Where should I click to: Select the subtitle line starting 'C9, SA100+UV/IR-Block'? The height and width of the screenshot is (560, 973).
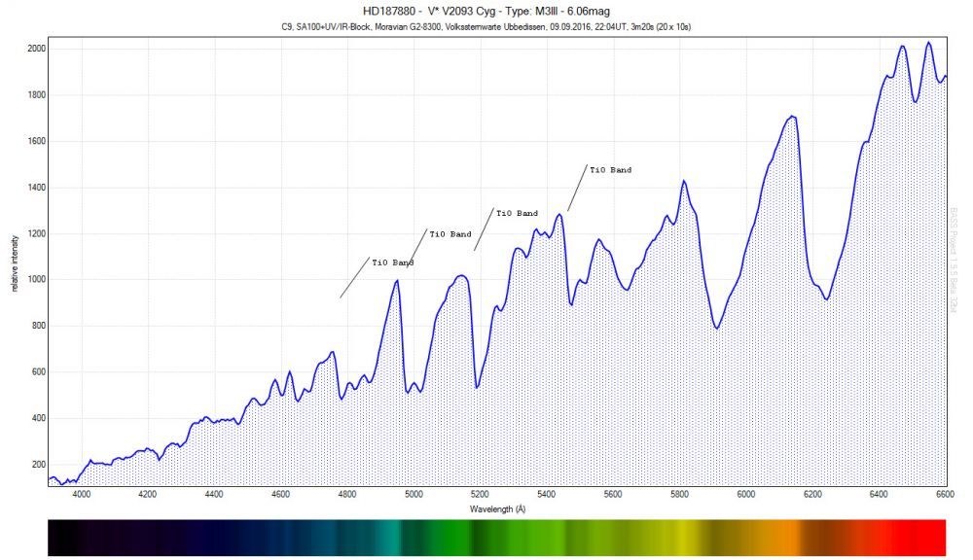pos(486,26)
